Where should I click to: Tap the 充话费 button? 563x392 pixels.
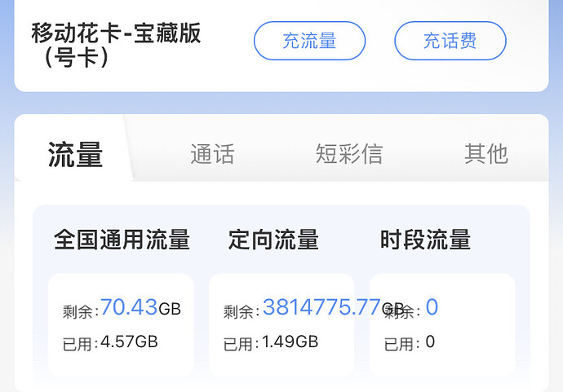tap(450, 41)
